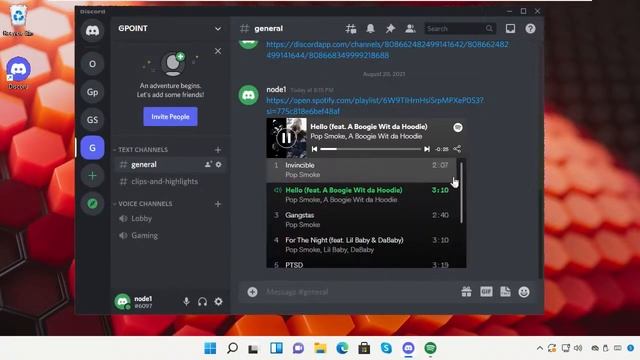640x360 pixels.
Task: Open the Recycle Bin desktop icon
Action: (x=18, y=20)
